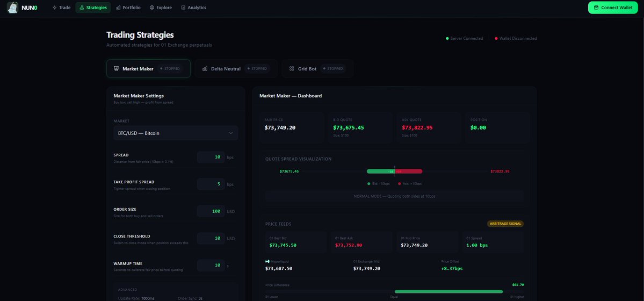Edit the Take Profit Spread field
The width and height of the screenshot is (644, 301).
[x=211, y=184]
